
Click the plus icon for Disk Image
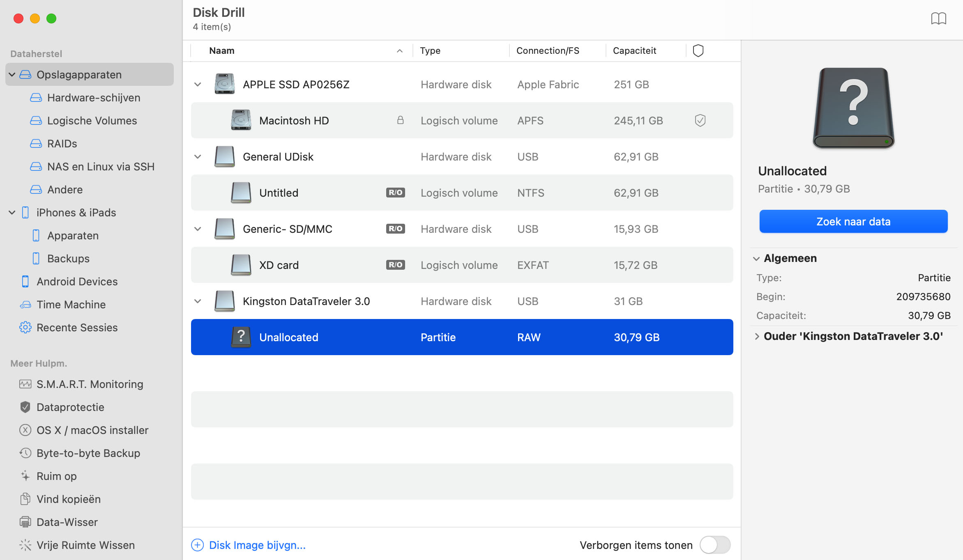[x=197, y=545]
